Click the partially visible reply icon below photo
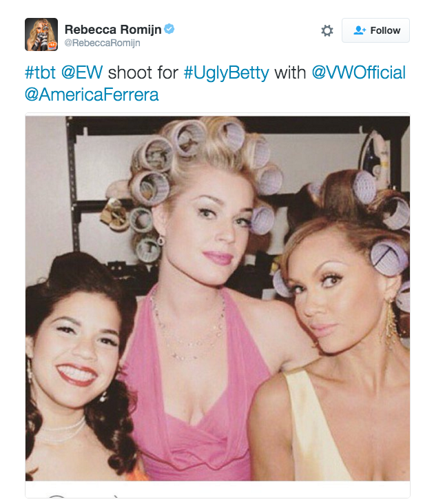Screen dimensions: 434x504 point(58,496)
